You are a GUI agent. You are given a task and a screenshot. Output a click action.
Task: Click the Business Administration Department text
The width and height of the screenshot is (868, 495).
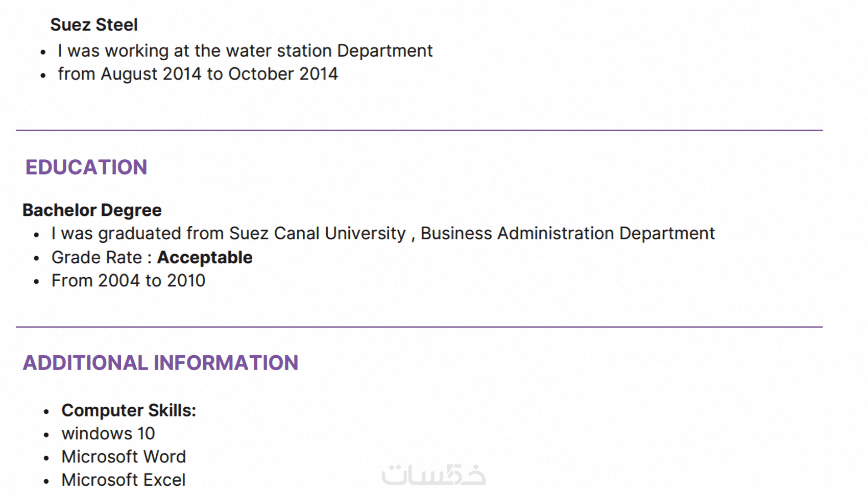point(567,233)
